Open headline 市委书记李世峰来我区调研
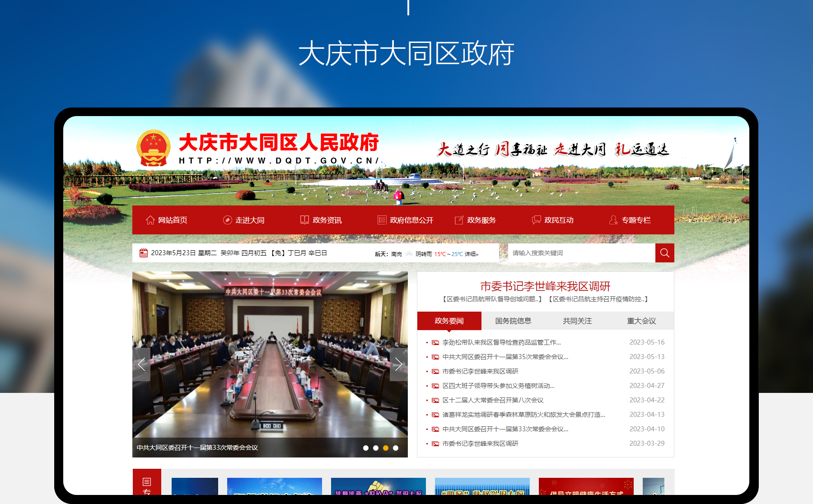The width and height of the screenshot is (813, 504). [x=545, y=286]
